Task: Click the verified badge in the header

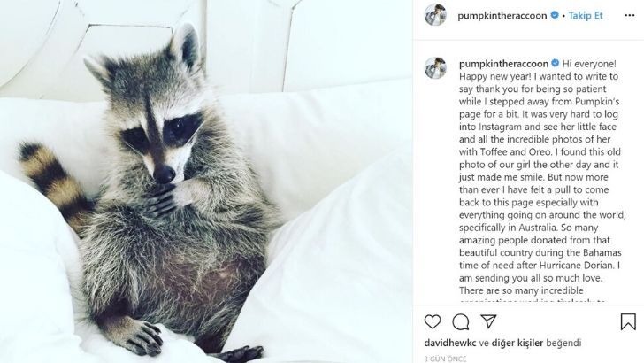Action: pyautogui.click(x=555, y=15)
